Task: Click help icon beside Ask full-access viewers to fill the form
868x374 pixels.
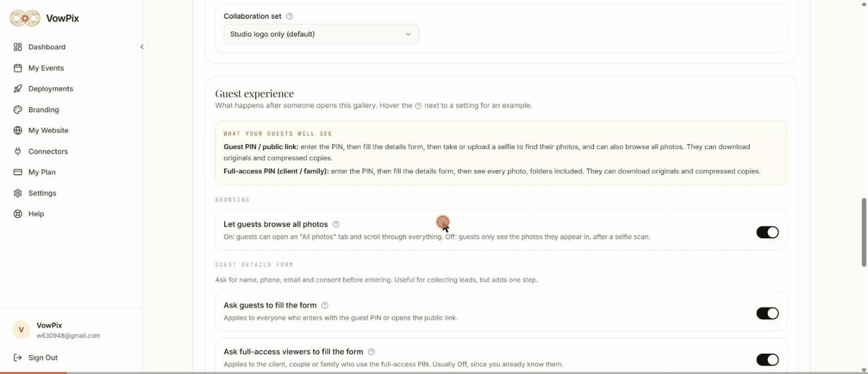Action: click(371, 352)
